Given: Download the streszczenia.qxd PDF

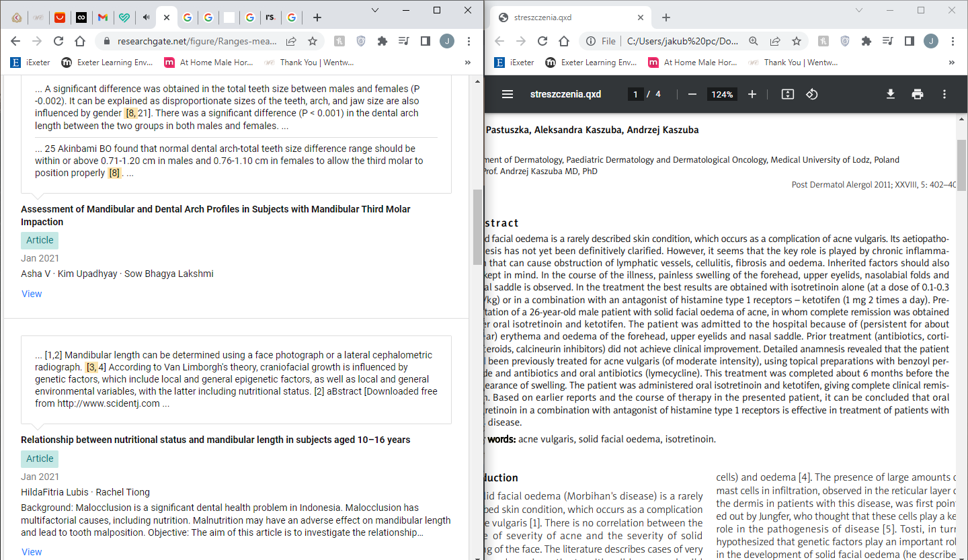Looking at the screenshot, I should point(891,94).
